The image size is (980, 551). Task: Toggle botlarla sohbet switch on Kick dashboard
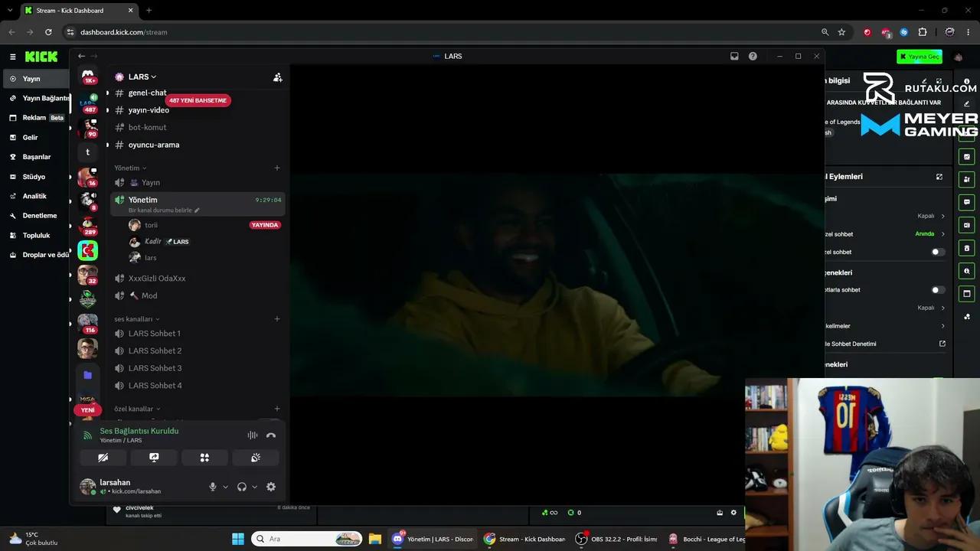pyautogui.click(x=938, y=290)
